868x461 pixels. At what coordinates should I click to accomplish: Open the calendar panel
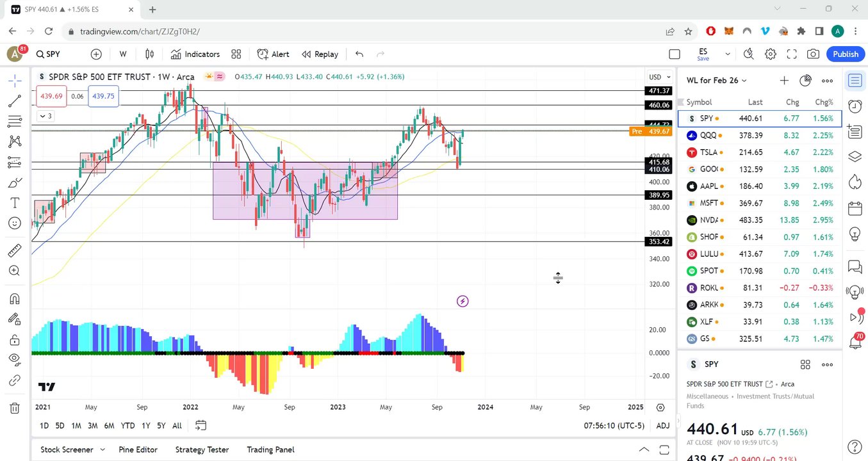coord(854,208)
